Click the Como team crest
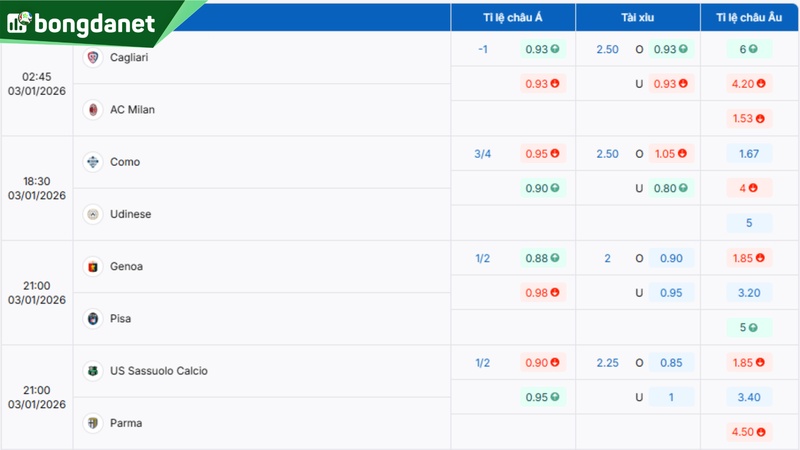 tap(93, 162)
